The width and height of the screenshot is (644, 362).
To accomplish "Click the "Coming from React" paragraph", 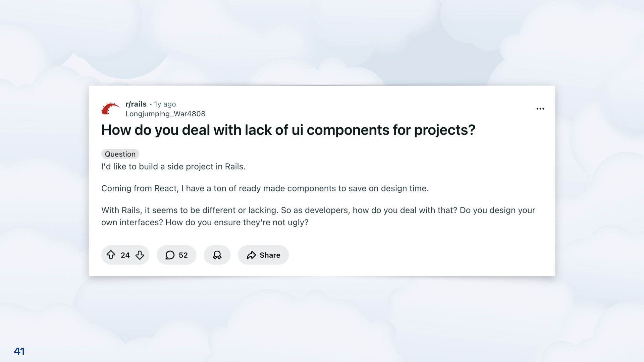I will click(265, 188).
